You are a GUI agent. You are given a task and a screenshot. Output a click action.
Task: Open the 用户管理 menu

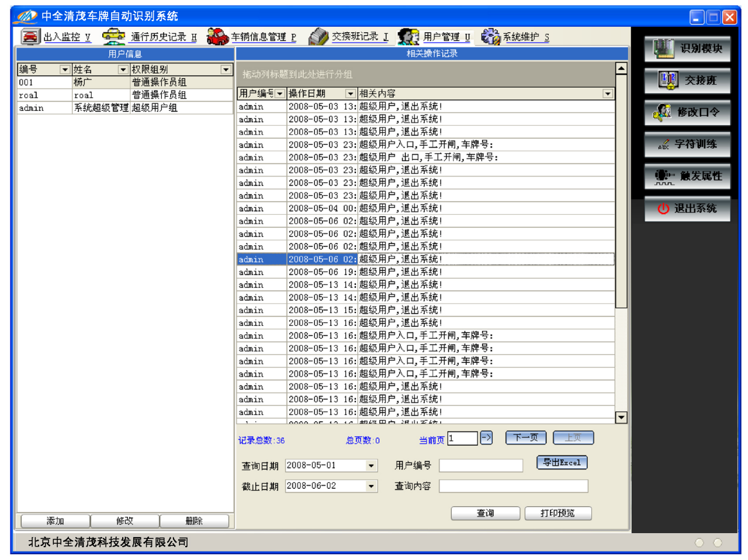446,37
